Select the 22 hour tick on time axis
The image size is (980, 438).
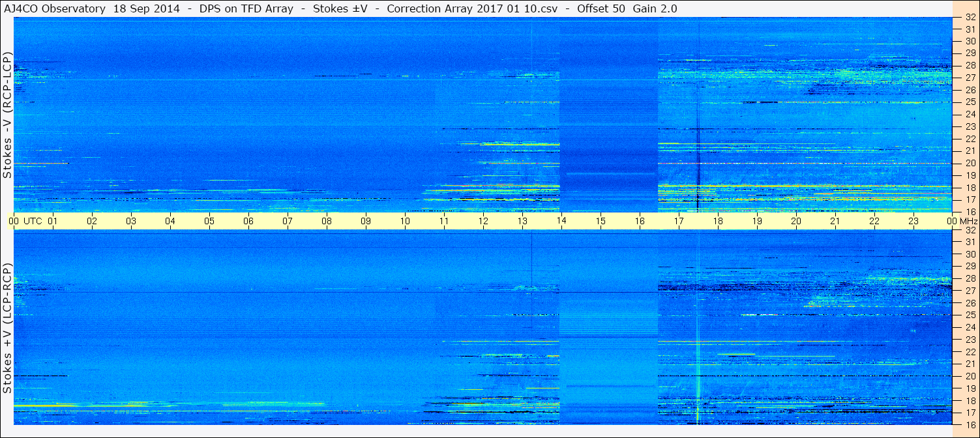click(874, 221)
